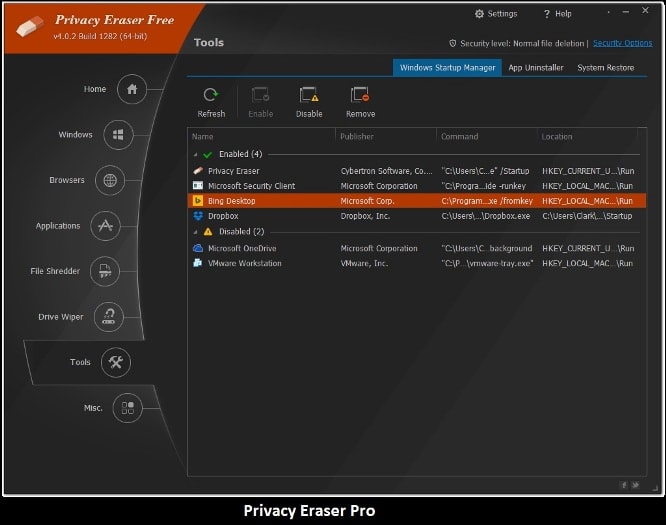The image size is (666, 525).
Task: Click the Twitter icon at bottom right
Action: [635, 485]
